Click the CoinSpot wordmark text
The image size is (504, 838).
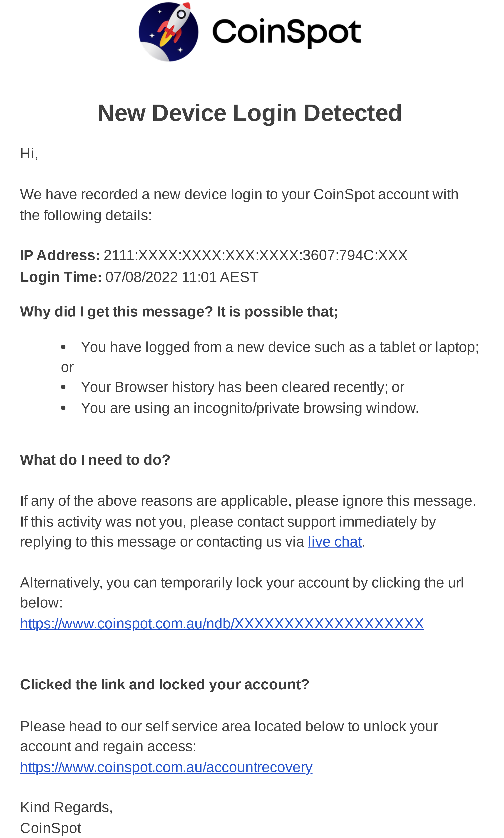point(286,33)
